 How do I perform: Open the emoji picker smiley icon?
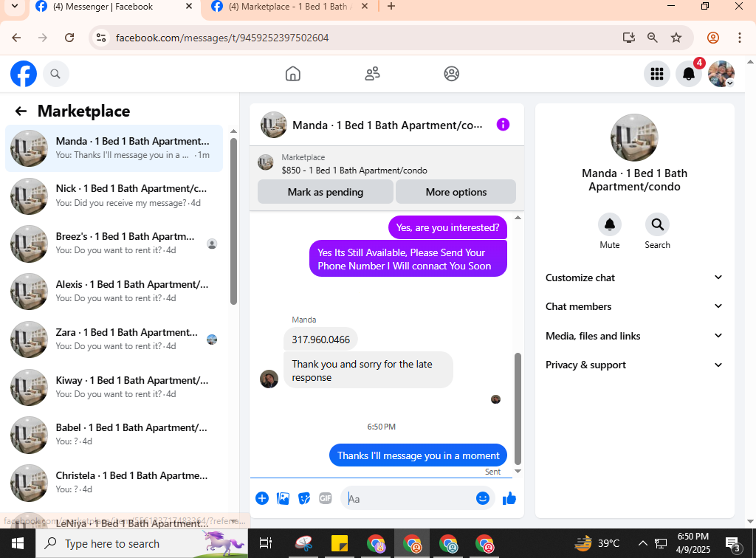tap(483, 498)
